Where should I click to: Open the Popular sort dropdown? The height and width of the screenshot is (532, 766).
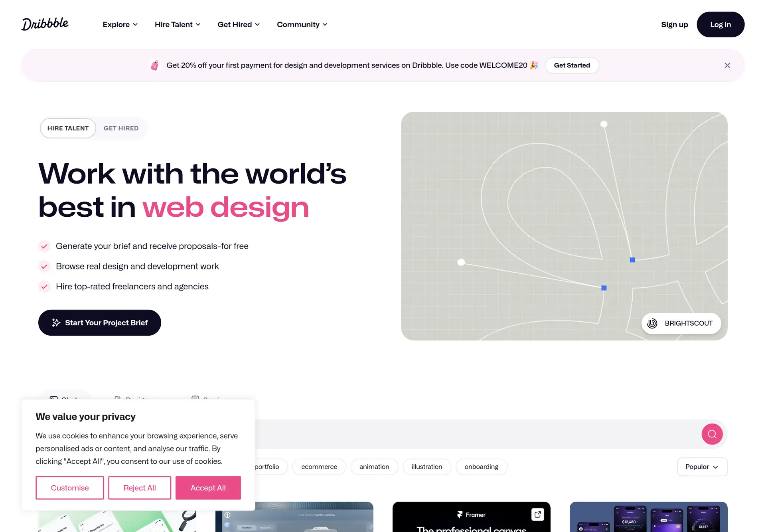pos(702,467)
